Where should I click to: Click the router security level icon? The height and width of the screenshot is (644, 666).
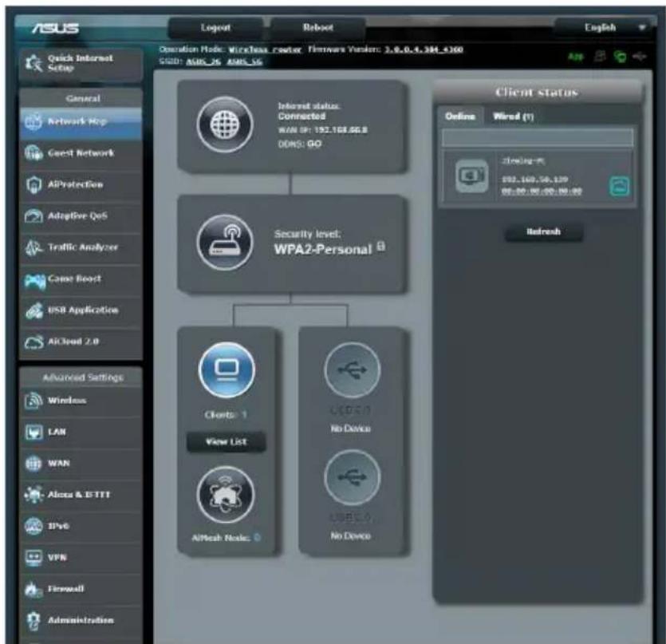(225, 243)
